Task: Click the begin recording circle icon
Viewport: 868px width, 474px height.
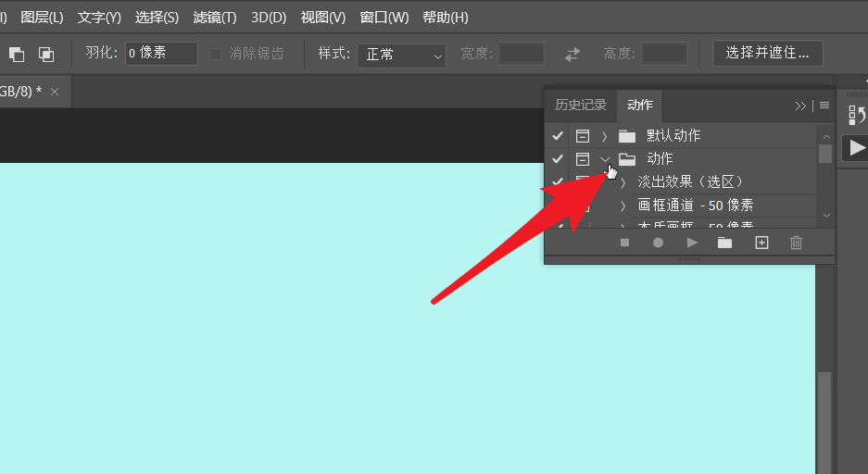Action: pos(658,243)
